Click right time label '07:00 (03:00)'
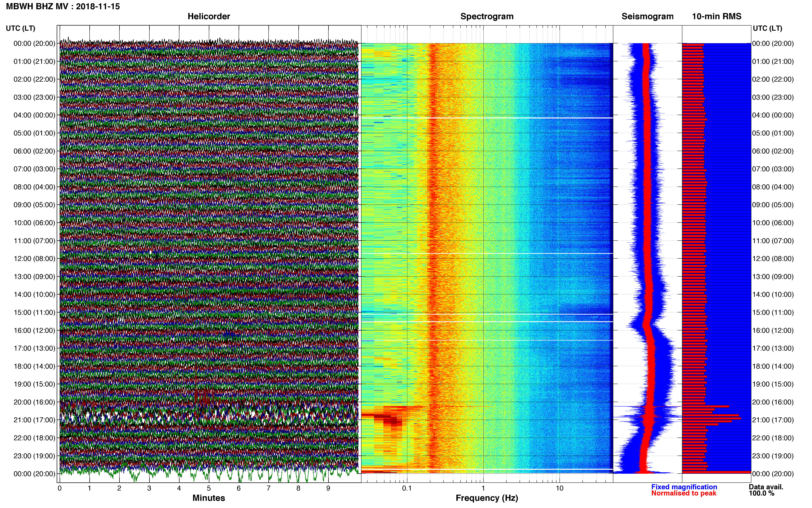Viewport: 812px width, 508px height. point(773,169)
